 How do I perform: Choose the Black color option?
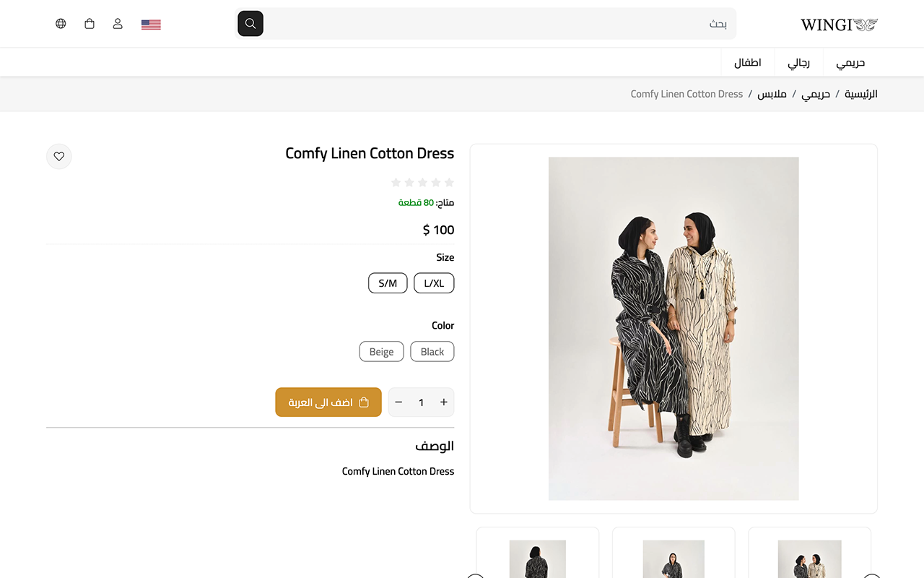tap(432, 352)
